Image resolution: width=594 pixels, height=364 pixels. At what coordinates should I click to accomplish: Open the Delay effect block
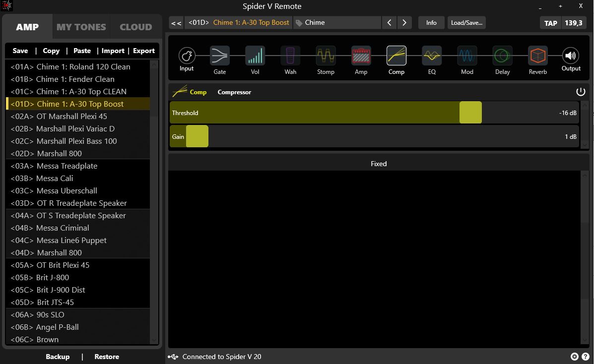click(502, 56)
